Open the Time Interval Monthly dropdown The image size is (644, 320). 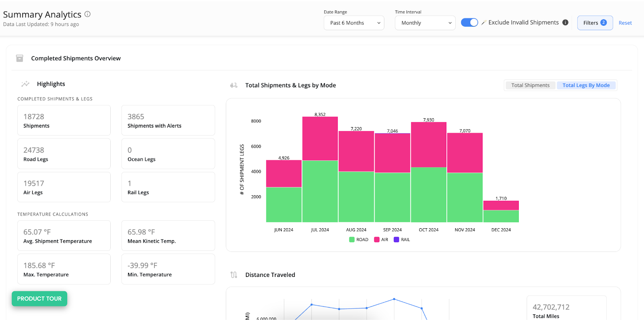pos(425,23)
